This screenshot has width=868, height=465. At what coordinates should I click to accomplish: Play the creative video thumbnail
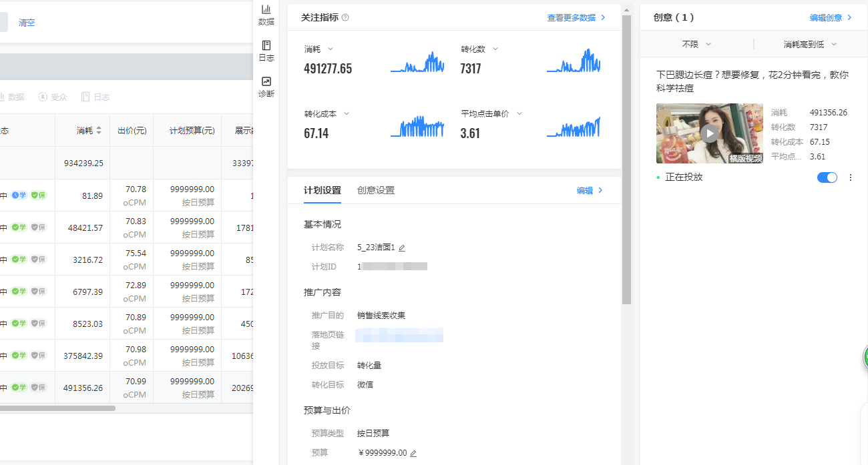coord(710,133)
